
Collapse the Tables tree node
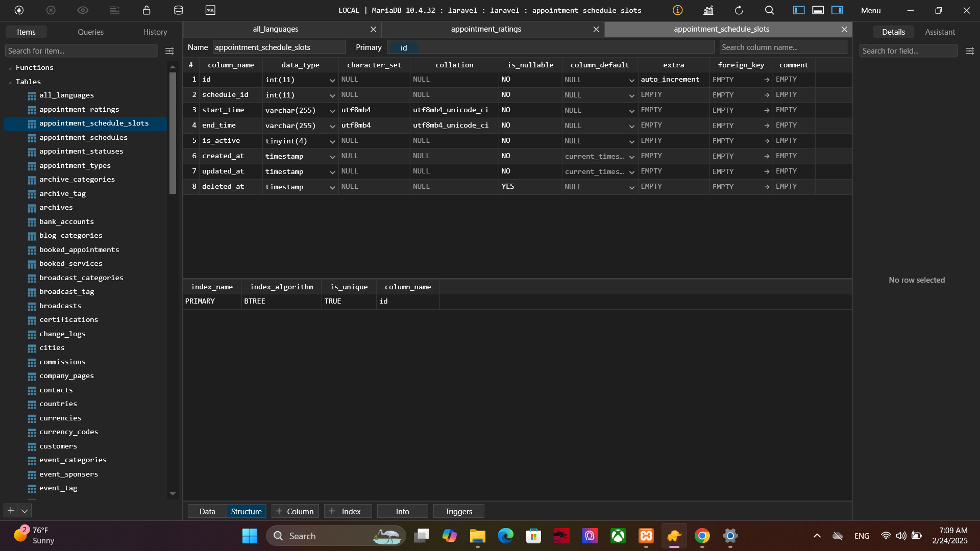point(10,82)
